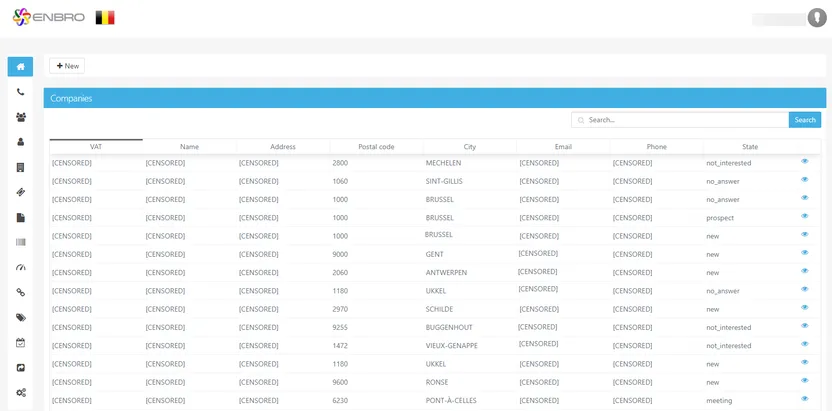
Task: View the PONT-À-CELLES company via eye icon
Action: (x=804, y=398)
